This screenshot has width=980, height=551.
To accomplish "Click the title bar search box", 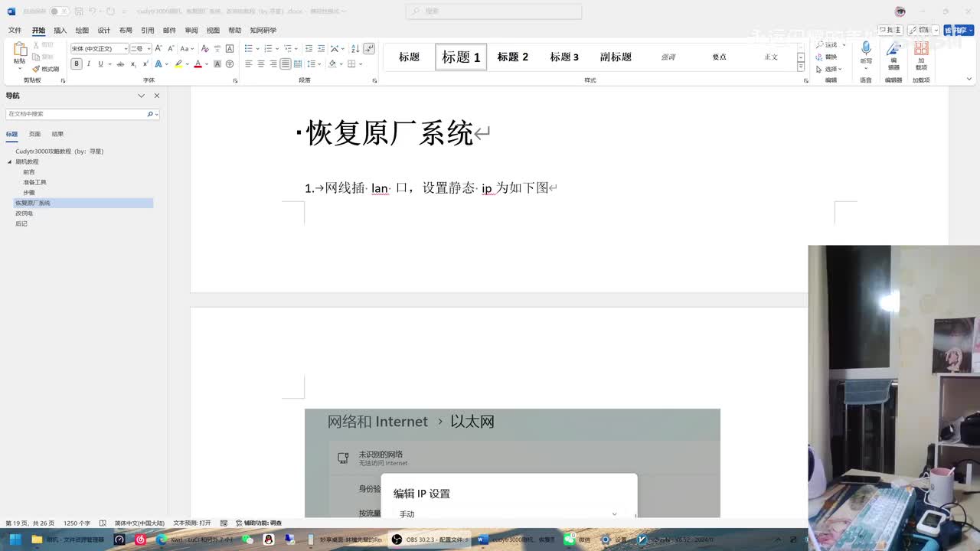I will click(494, 11).
